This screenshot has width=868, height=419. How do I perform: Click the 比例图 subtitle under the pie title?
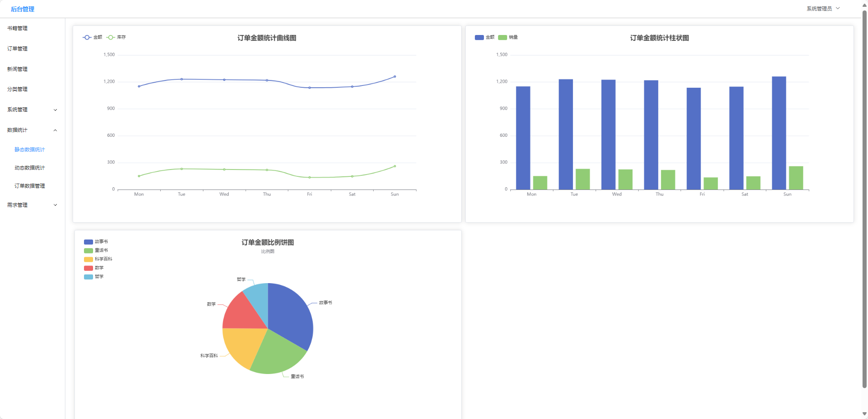[x=268, y=251]
